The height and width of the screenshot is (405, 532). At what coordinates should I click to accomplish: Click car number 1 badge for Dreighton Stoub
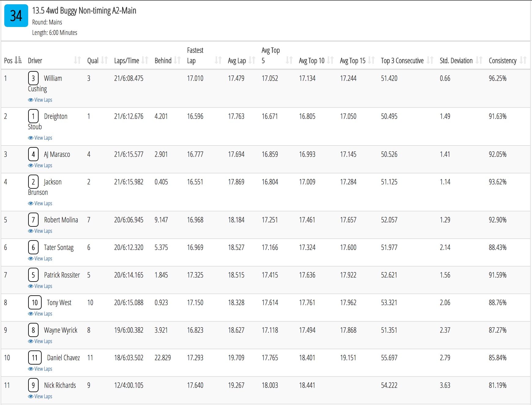pyautogui.click(x=33, y=116)
